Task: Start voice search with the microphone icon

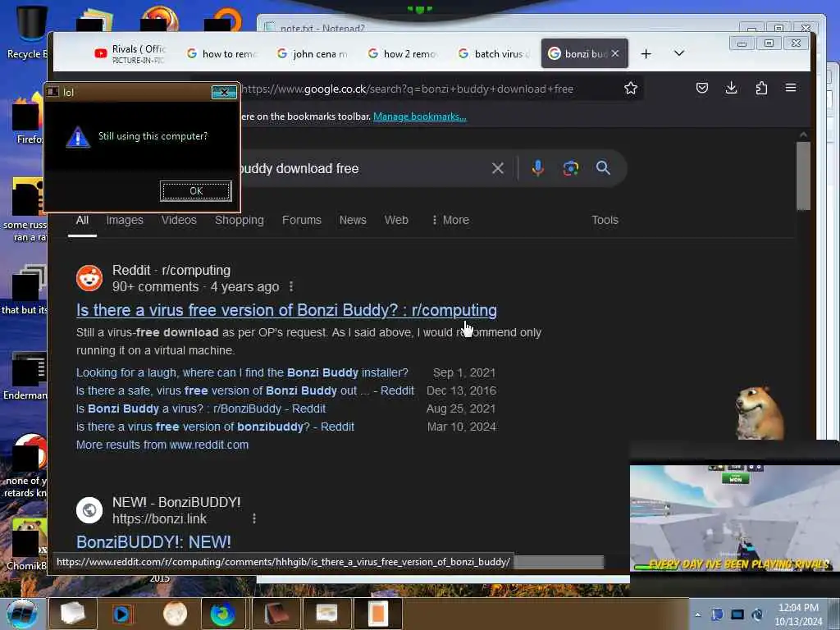Action: click(538, 168)
